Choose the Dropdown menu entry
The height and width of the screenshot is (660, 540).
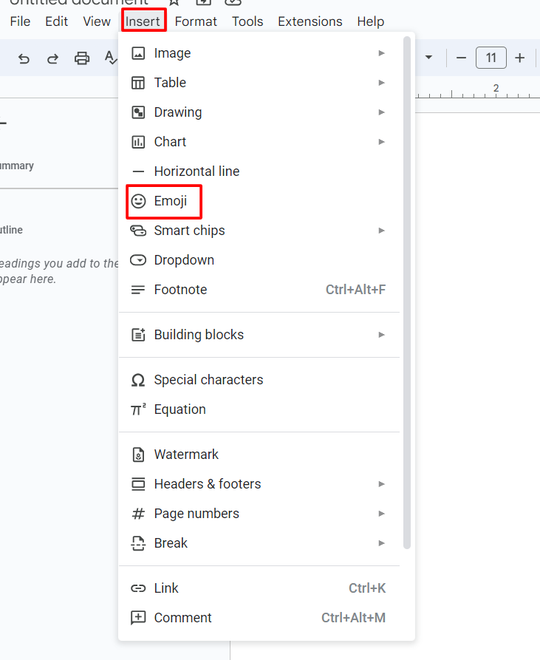(259, 260)
